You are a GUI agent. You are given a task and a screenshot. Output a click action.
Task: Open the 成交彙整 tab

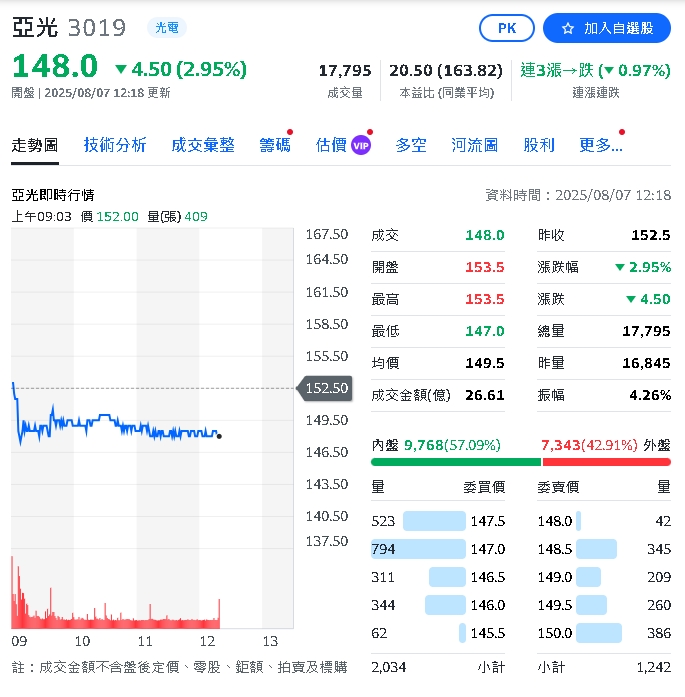click(203, 145)
